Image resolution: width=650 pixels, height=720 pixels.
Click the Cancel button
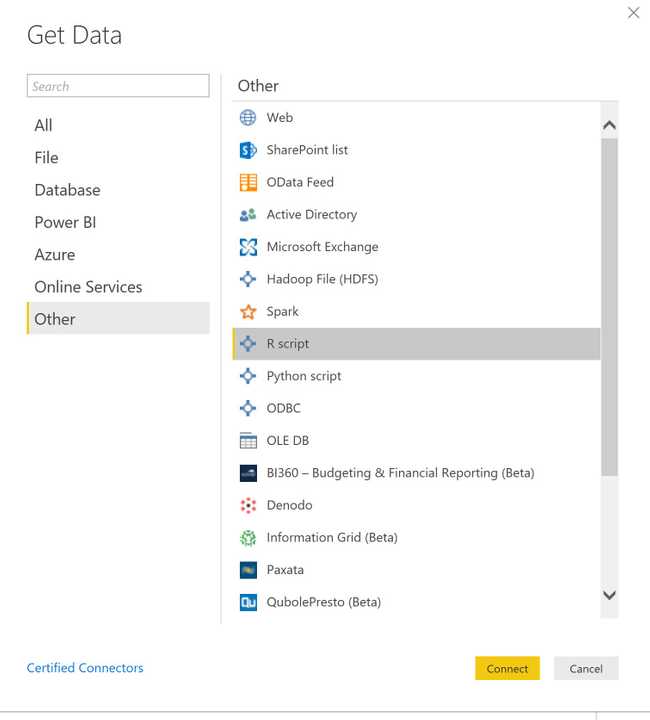[586, 669]
